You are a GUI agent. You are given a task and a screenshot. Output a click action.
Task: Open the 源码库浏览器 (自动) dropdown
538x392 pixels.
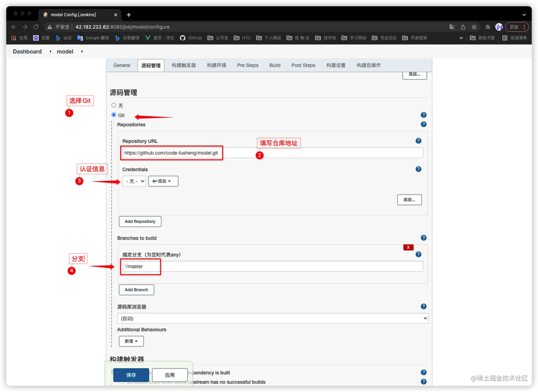click(x=273, y=318)
